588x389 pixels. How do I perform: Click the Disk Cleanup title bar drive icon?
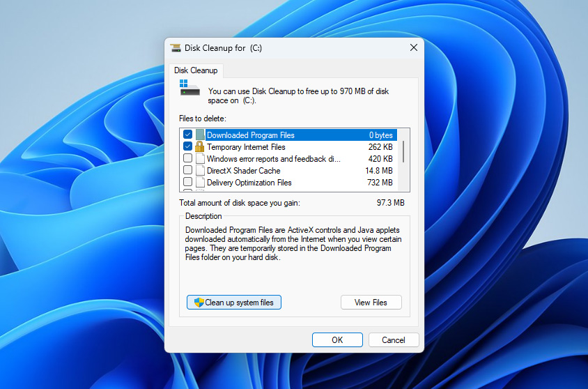175,48
